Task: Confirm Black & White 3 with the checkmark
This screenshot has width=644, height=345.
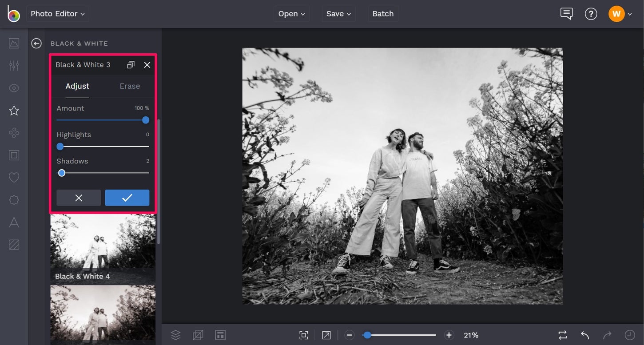Action: 127,198
